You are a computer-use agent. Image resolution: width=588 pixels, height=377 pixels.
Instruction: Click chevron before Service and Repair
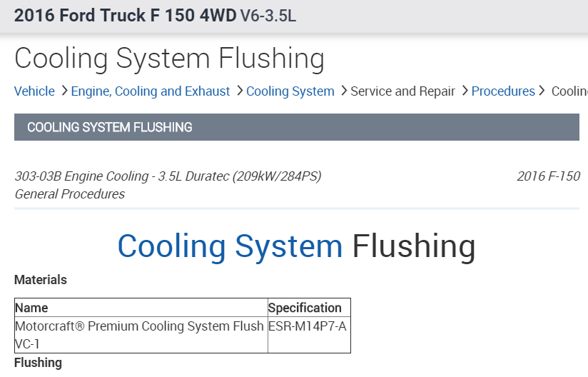pyautogui.click(x=344, y=91)
